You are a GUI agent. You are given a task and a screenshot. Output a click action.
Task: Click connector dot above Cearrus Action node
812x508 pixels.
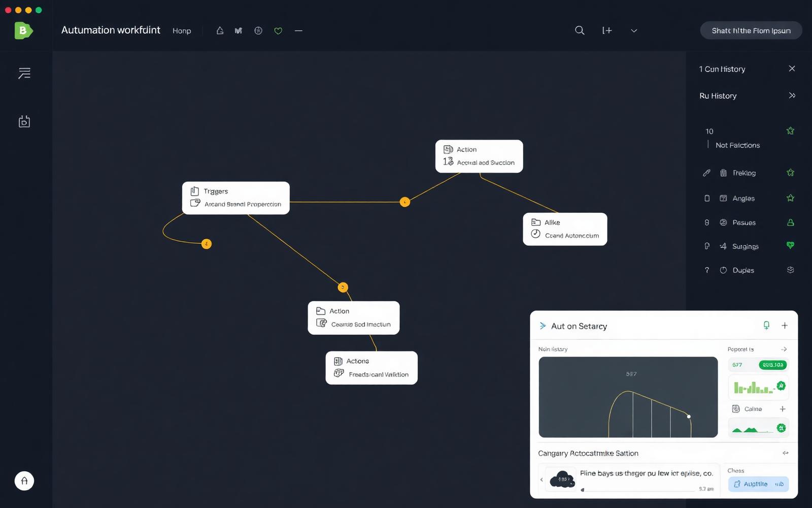343,288
